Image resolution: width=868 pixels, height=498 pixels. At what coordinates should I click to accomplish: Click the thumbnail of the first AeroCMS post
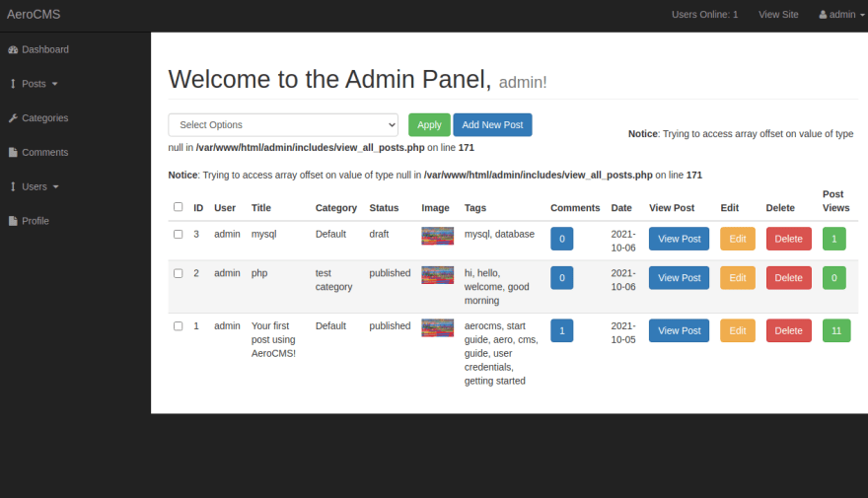tap(437, 327)
